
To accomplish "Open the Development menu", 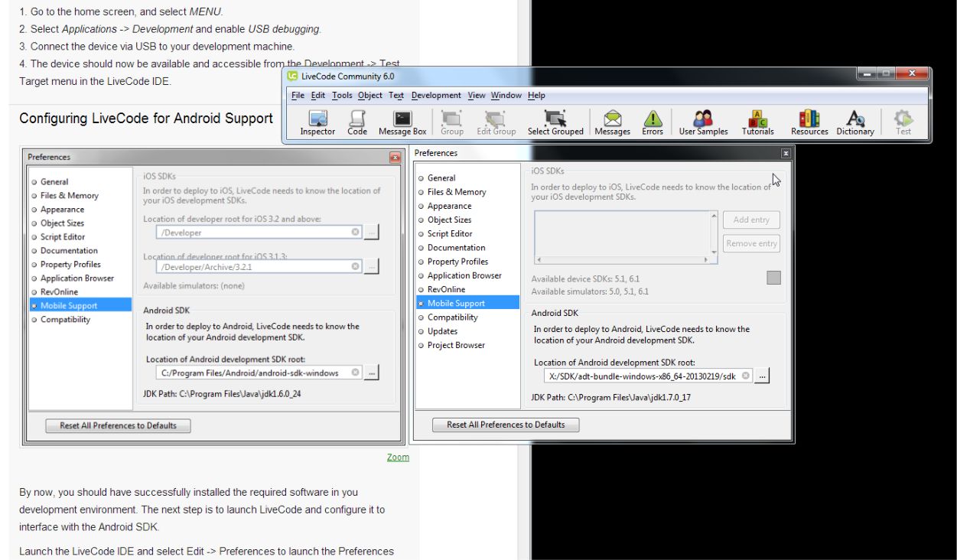I will tap(436, 96).
